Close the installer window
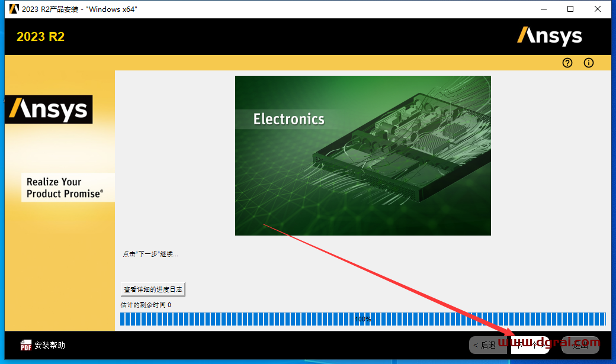This screenshot has height=364, width=616. click(598, 9)
